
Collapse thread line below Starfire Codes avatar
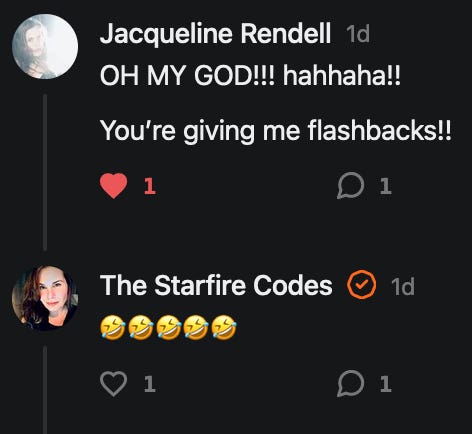click(45, 390)
